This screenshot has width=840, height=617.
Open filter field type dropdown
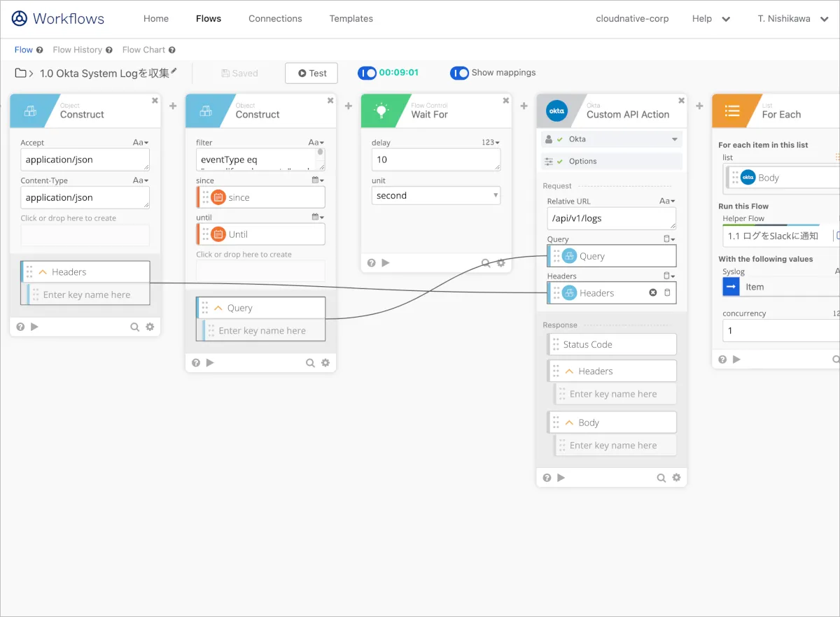[x=316, y=143]
